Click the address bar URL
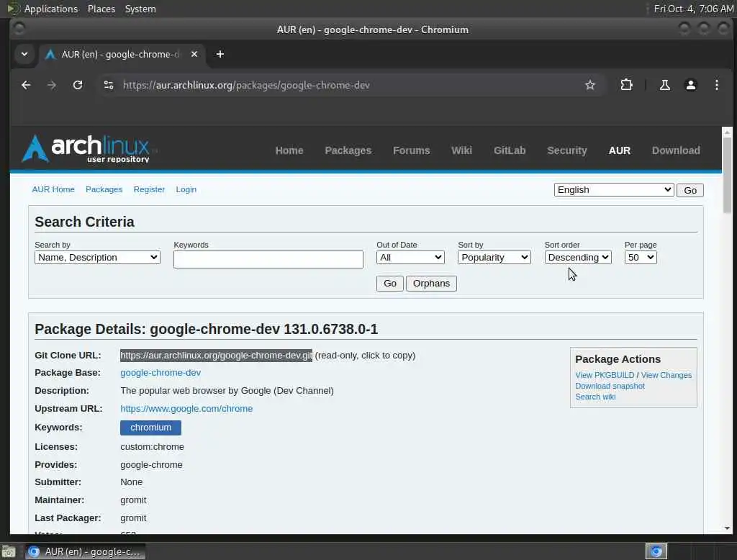The image size is (737, 560). 246,85
